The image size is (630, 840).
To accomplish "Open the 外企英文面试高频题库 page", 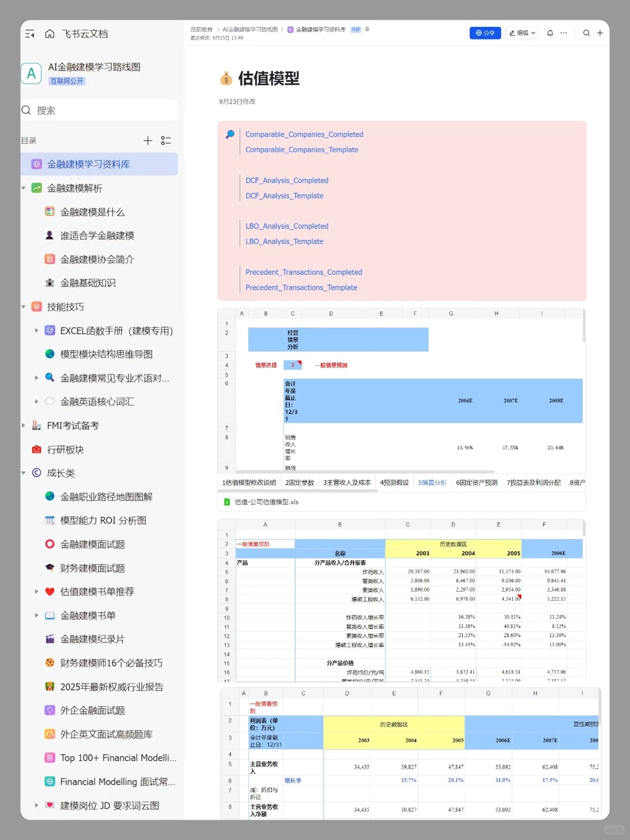I will [106, 734].
